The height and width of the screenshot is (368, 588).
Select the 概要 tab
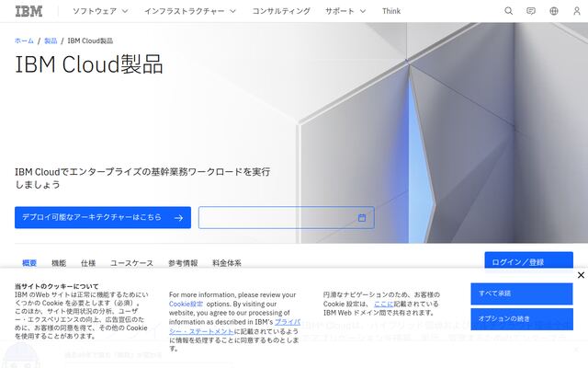29,263
